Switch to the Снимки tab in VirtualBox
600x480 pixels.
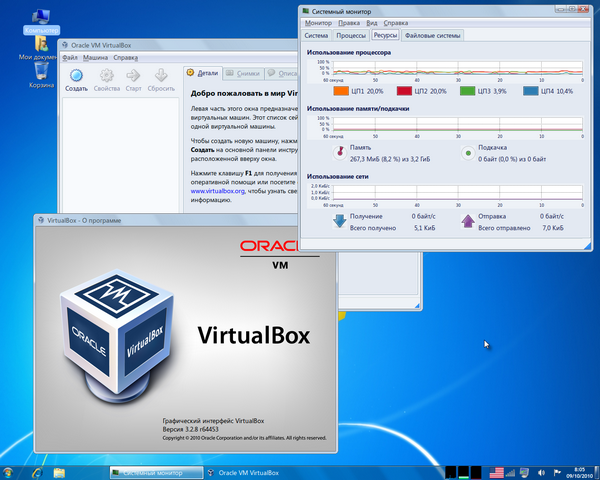coord(243,73)
